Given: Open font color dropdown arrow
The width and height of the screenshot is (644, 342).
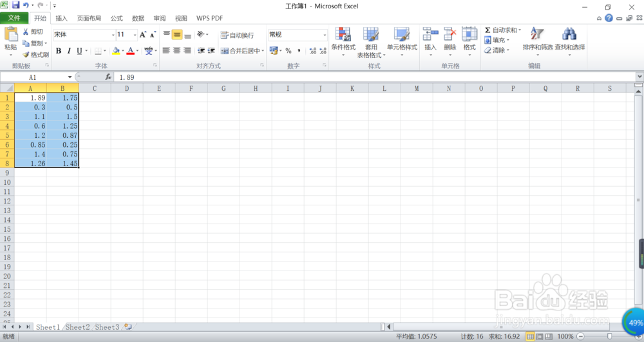Looking at the screenshot, I should [137, 51].
